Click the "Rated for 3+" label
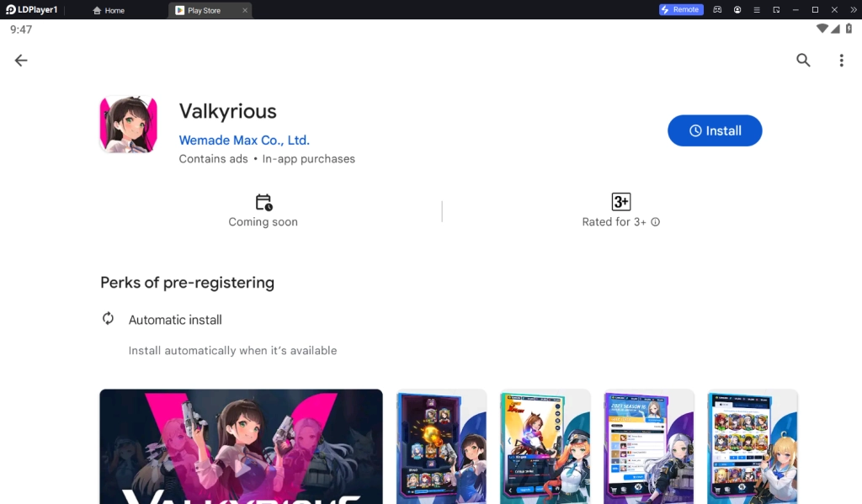The height and width of the screenshot is (504, 862). coord(614,222)
